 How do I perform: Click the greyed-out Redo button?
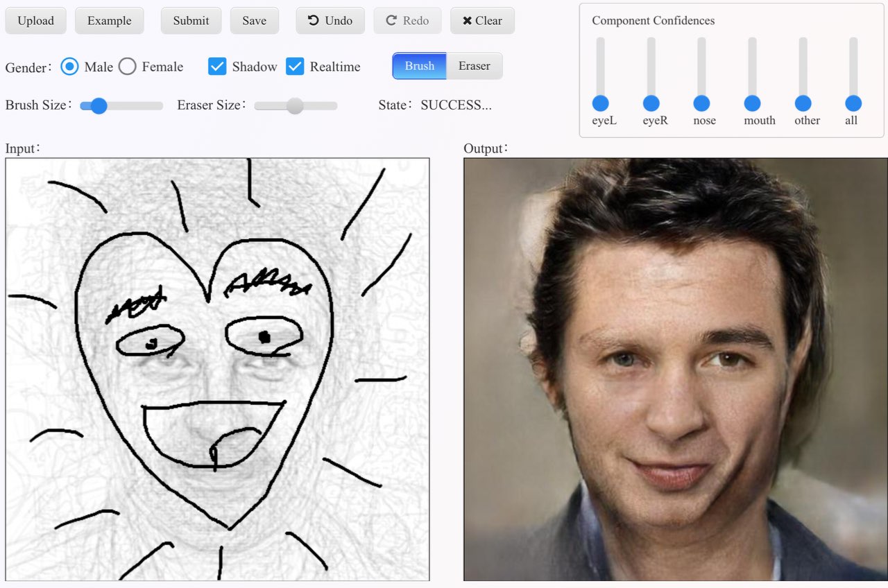(x=407, y=21)
